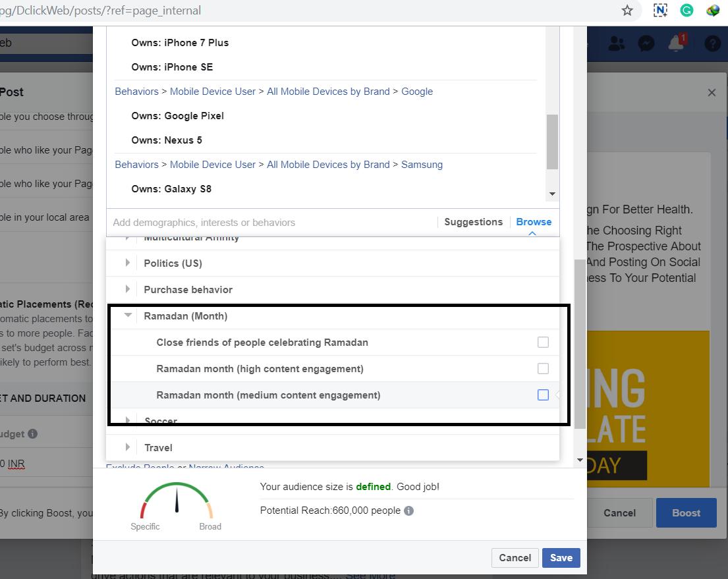The height and width of the screenshot is (579, 728).
Task: Collapse the Ramadan (Month) category
Action: coord(128,316)
